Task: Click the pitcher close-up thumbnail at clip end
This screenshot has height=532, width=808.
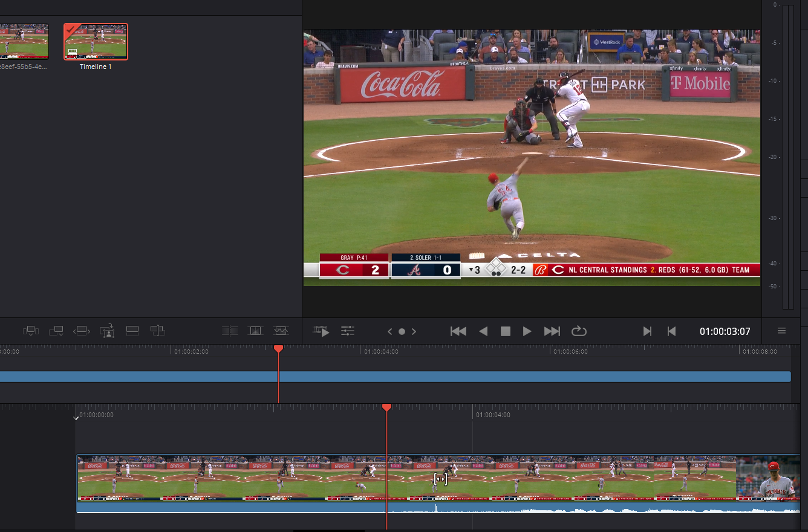Action: (x=768, y=478)
